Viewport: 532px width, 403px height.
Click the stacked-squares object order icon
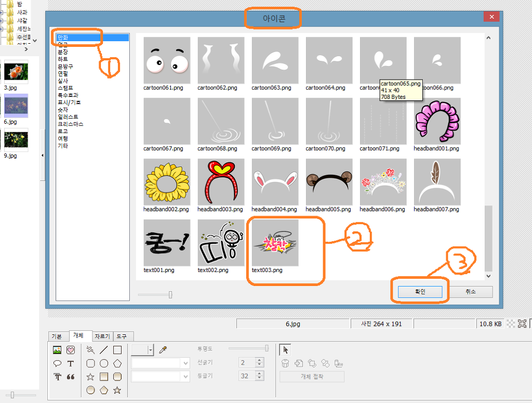pyautogui.click(x=312, y=363)
